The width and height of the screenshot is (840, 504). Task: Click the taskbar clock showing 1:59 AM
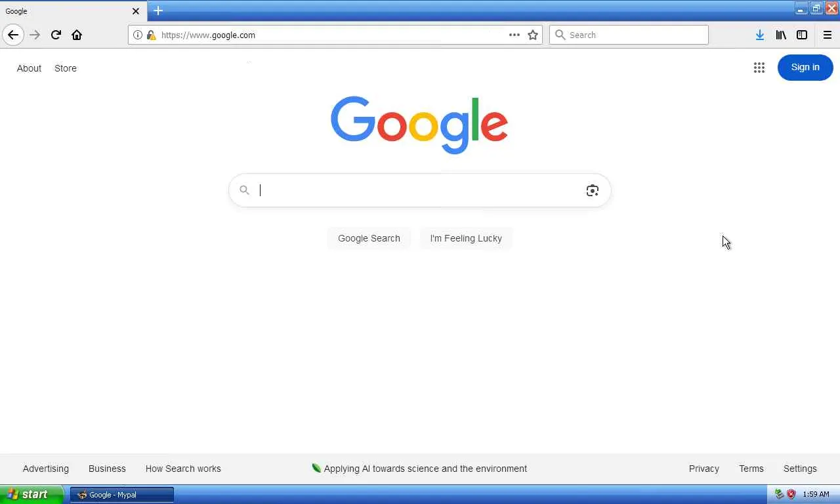click(x=816, y=494)
